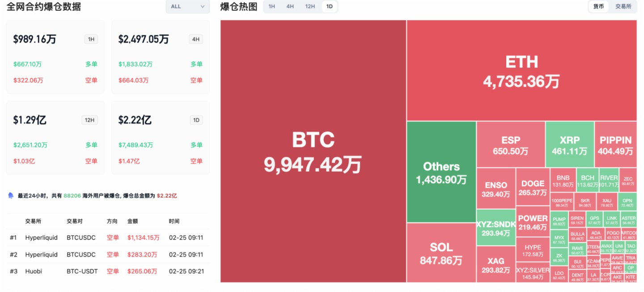Switch heatmap to the 4H timeframe
This screenshot has width=644, height=292.
(x=290, y=6)
